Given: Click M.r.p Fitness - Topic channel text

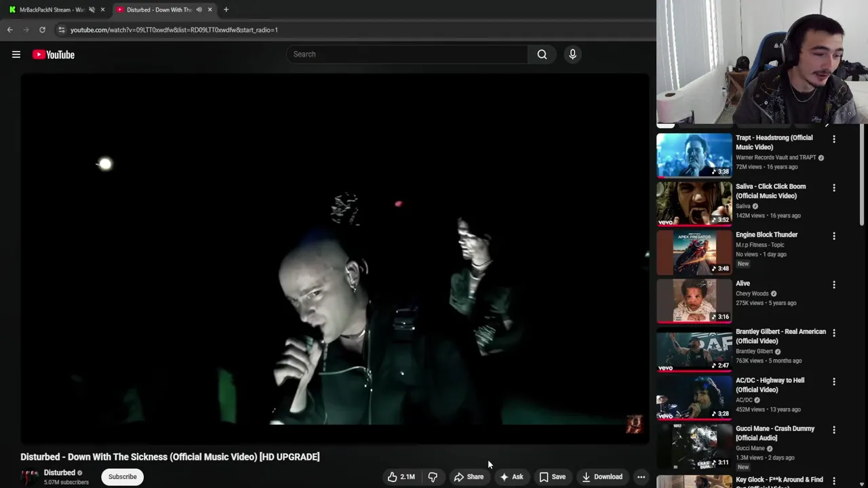Looking at the screenshot, I should pos(760,245).
